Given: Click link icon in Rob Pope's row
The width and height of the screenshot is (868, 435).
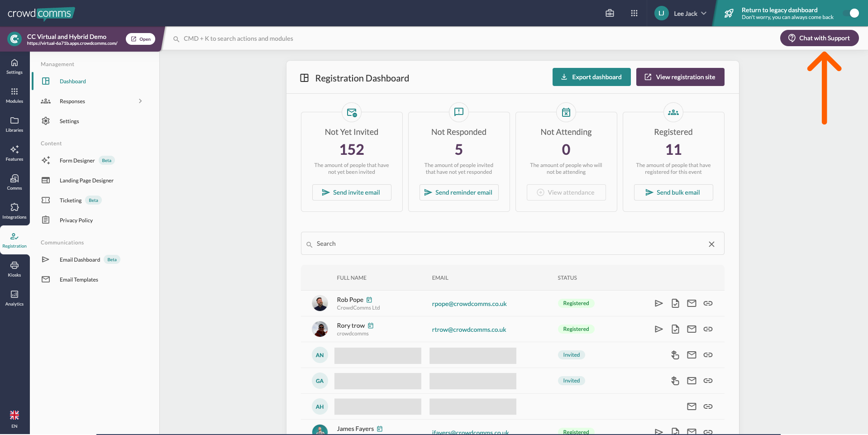Looking at the screenshot, I should tap(708, 303).
